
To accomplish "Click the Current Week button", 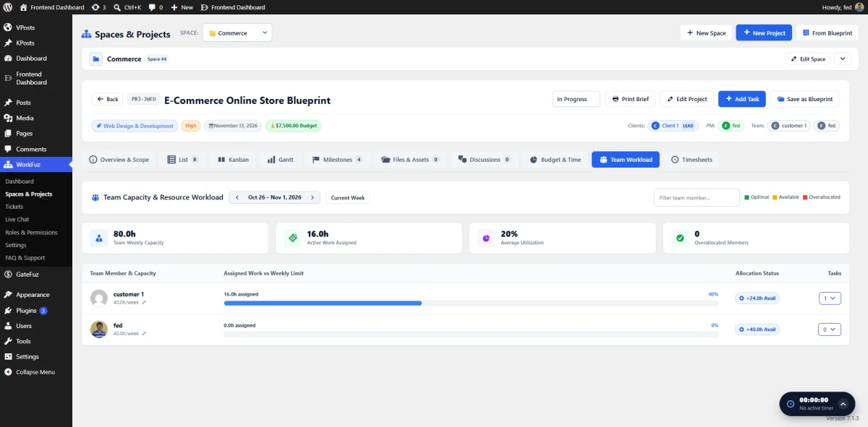I will point(348,197).
